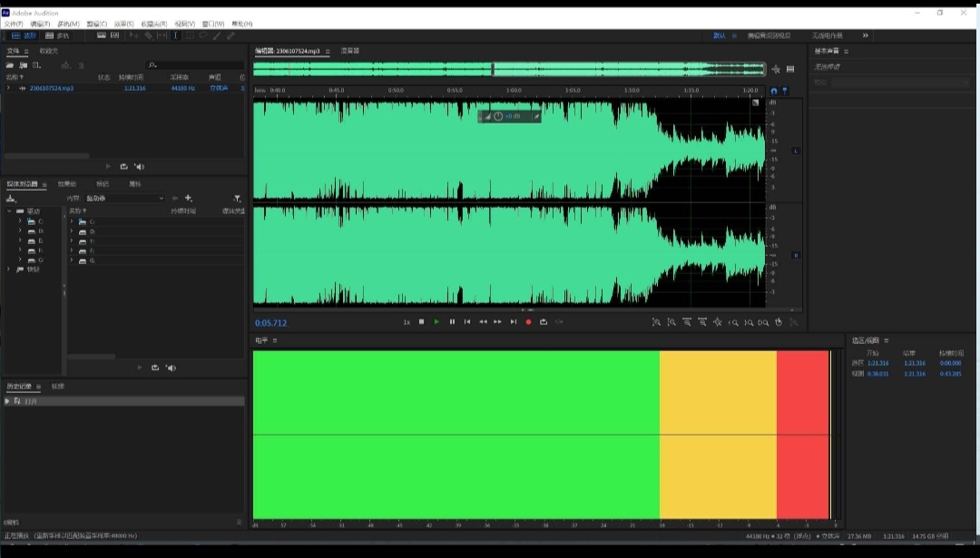This screenshot has width=980, height=558.
Task: Click the +0 dB volume knob on waveform HUD
Action: point(498,116)
